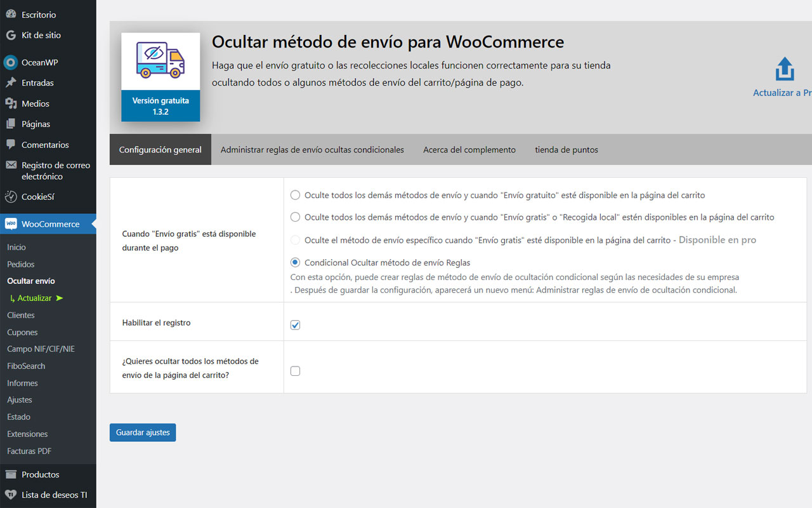Switch to the tienda de puntos tab
812x508 pixels.
[566, 150]
